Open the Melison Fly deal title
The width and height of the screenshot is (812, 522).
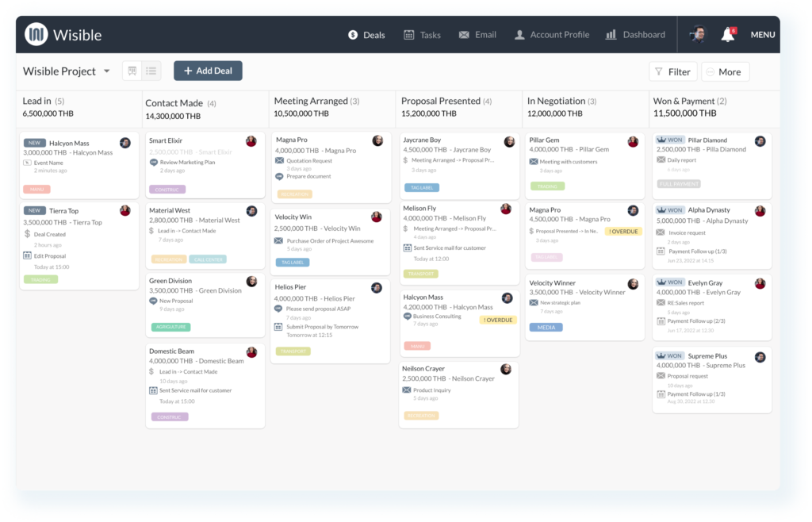pos(419,208)
